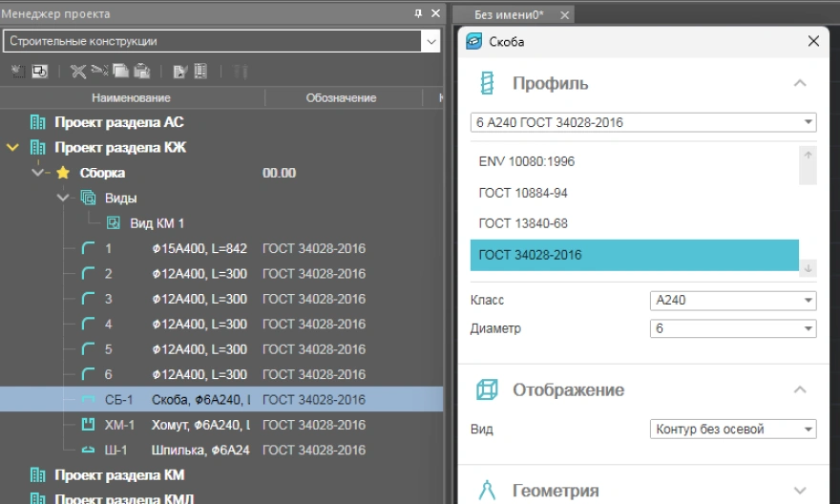840x504 pixels.
Task: Open the Вид display type dropdown
Action: coord(809,430)
